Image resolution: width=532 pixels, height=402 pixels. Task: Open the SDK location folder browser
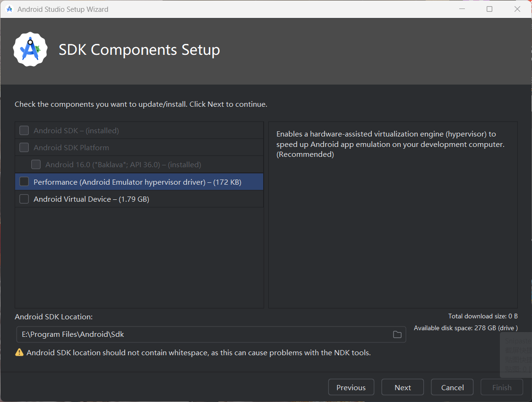pos(397,334)
